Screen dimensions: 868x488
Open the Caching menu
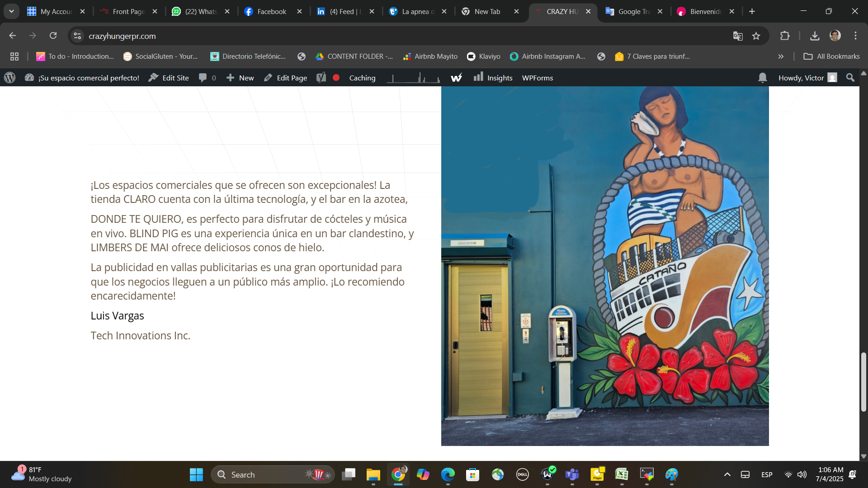[x=362, y=78]
